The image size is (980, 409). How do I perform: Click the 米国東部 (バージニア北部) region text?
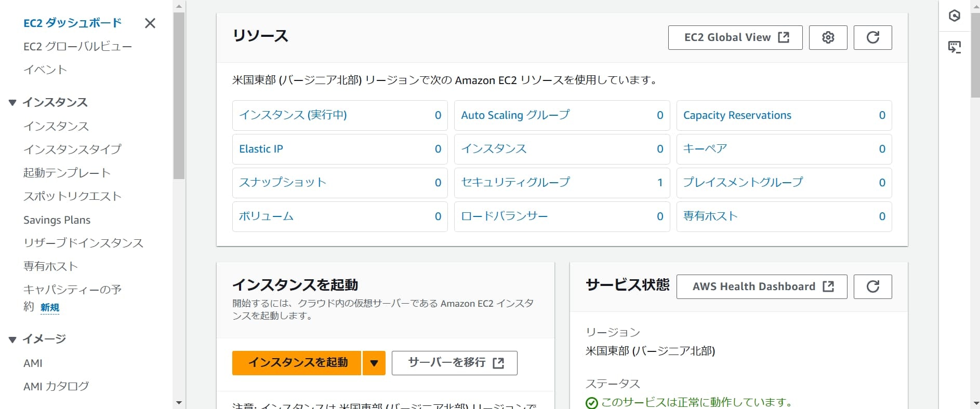coord(651,351)
